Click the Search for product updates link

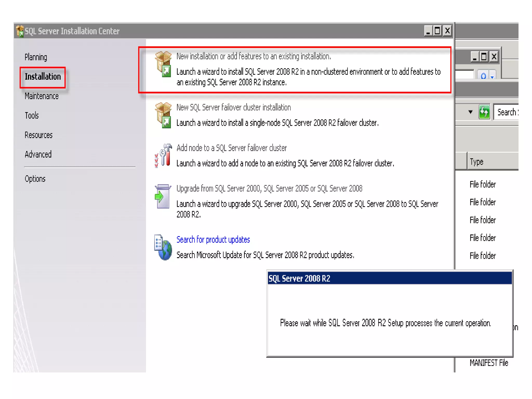point(213,239)
